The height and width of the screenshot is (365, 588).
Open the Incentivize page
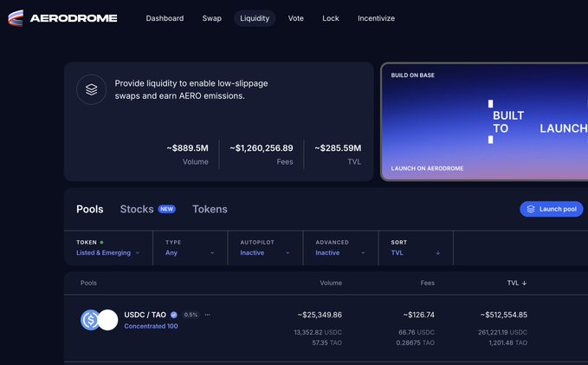pyautogui.click(x=376, y=18)
